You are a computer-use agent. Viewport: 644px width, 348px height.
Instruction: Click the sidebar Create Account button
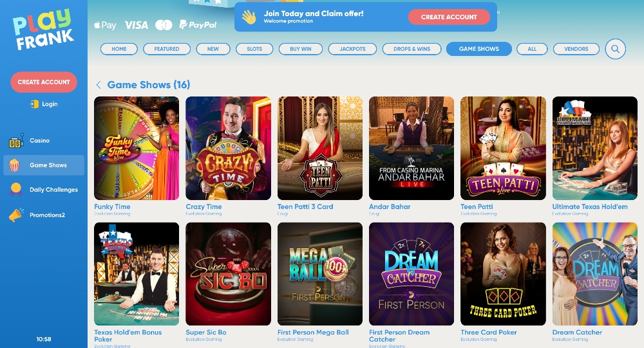(x=44, y=82)
